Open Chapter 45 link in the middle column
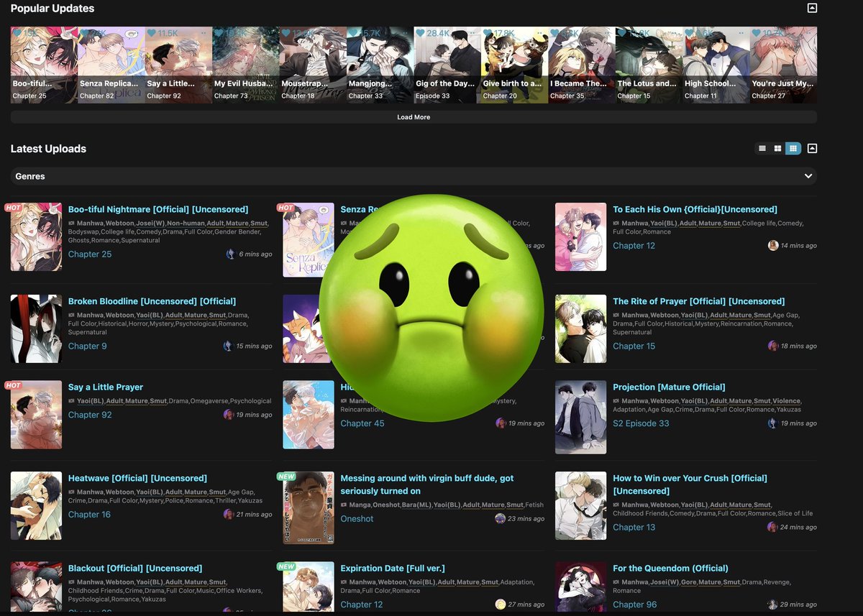 (x=362, y=423)
